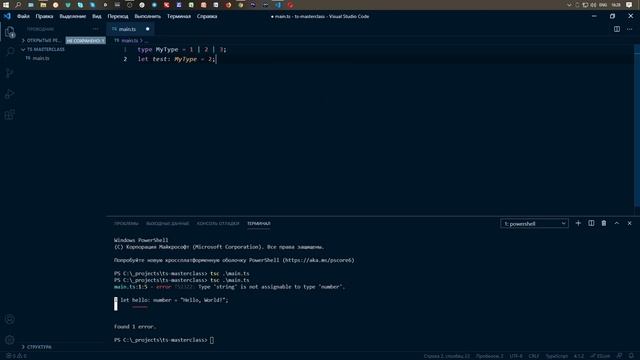Open the Source Control view
Image resolution: width=640 pixels, height=360 pixels.
click(10, 73)
